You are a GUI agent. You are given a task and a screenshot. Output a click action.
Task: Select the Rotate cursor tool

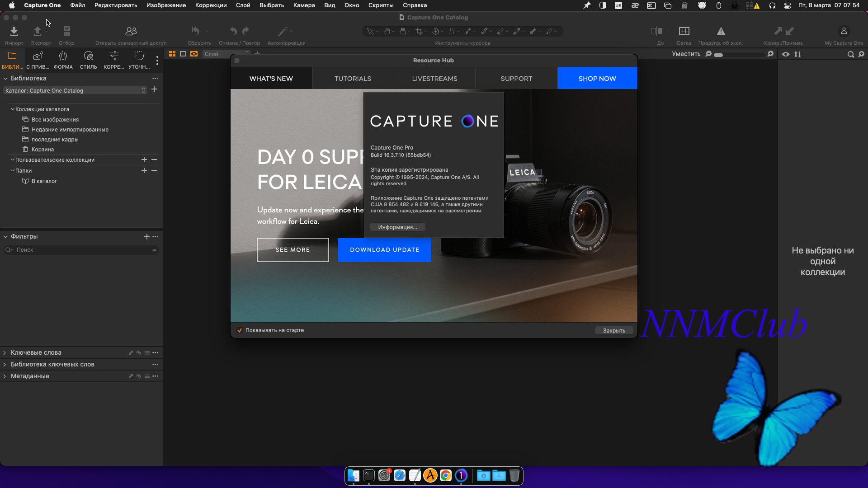435,31
